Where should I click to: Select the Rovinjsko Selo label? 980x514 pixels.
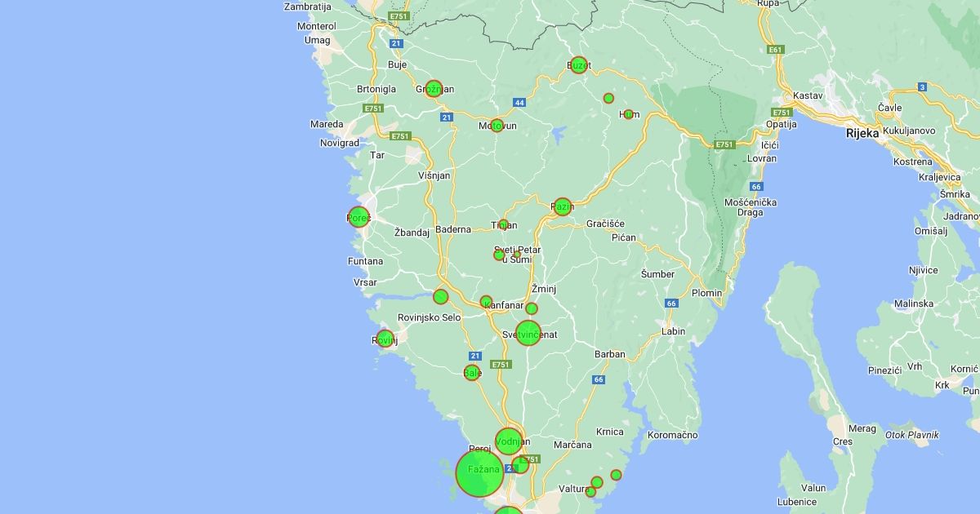pyautogui.click(x=429, y=317)
